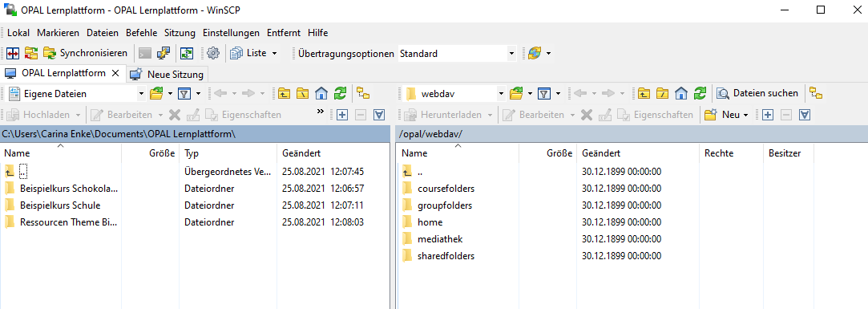Click local panel open directory folder icon
The width and height of the screenshot is (868, 309).
156,94
